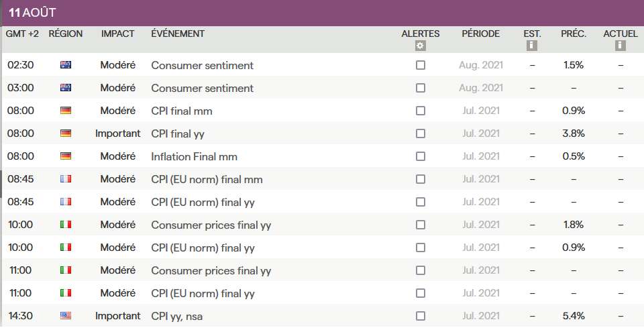Click the IMPACT column header
Image resolution: width=644 pixels, height=328 pixels.
click(x=118, y=34)
